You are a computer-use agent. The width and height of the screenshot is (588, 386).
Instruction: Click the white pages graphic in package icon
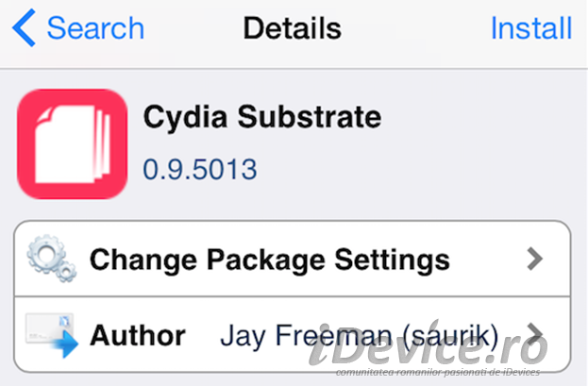pyautogui.click(x=73, y=144)
